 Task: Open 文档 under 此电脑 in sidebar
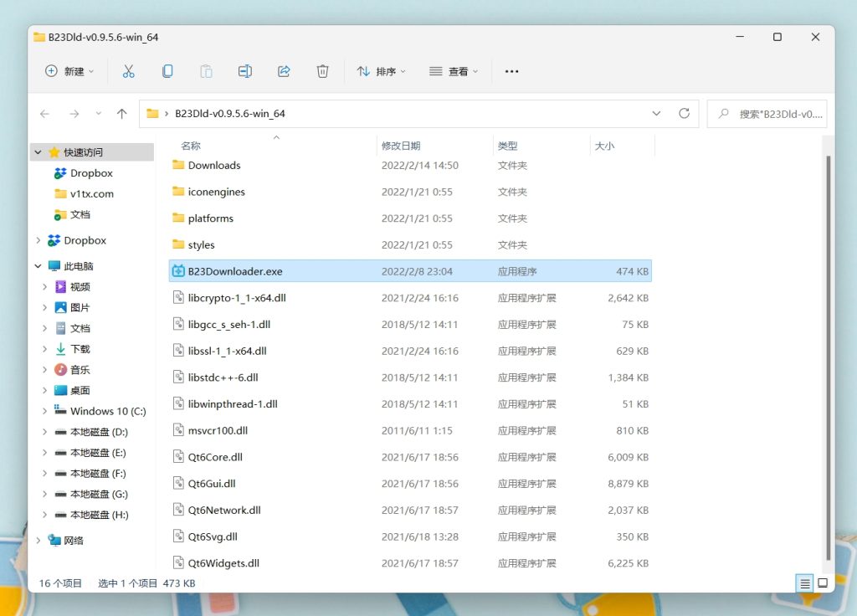pyautogui.click(x=80, y=328)
